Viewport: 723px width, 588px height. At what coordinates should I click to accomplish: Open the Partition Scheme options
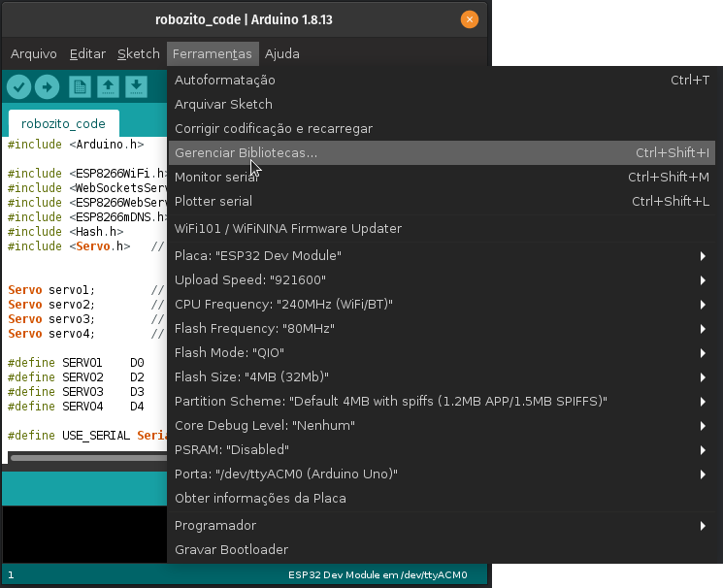pyautogui.click(x=442, y=402)
